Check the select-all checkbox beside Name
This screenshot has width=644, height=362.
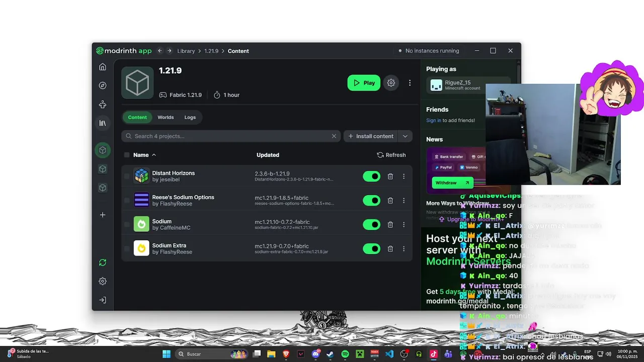click(x=127, y=155)
